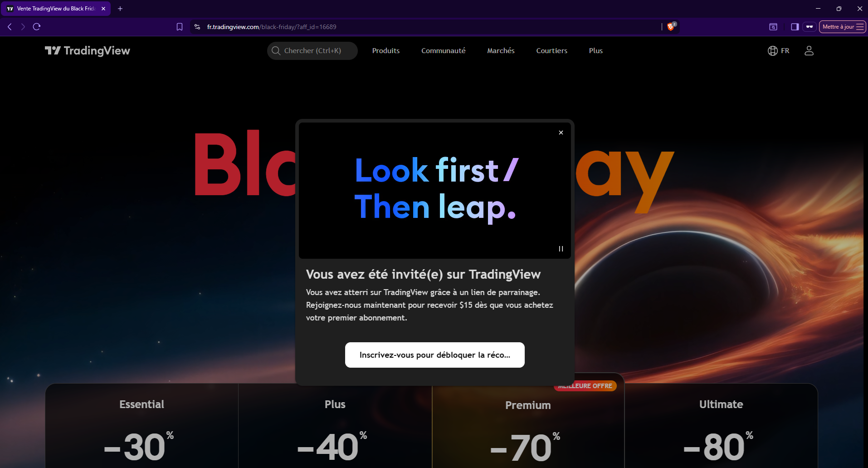
Task: Open the Courtiers menu
Action: 551,51
